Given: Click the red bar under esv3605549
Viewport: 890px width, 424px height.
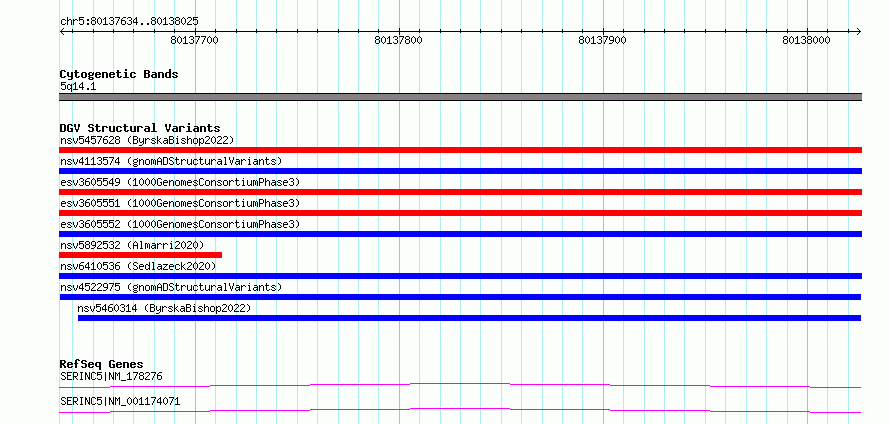Looking at the screenshot, I should coord(460,192).
